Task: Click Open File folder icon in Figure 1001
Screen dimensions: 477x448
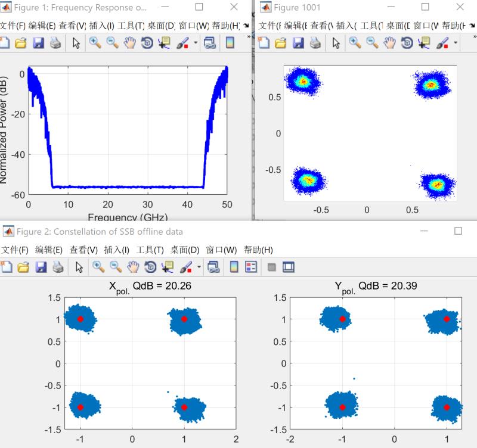Action: tap(280, 43)
